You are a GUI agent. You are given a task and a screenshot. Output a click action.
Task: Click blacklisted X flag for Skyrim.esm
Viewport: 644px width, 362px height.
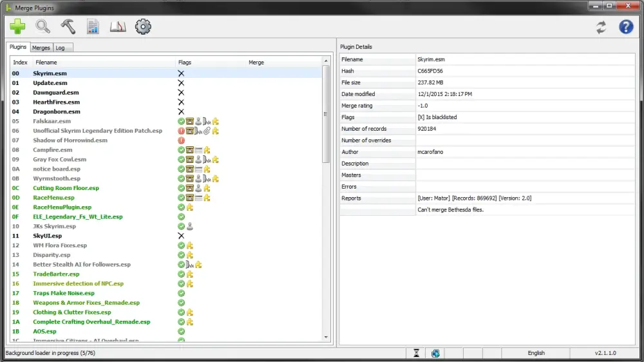181,73
